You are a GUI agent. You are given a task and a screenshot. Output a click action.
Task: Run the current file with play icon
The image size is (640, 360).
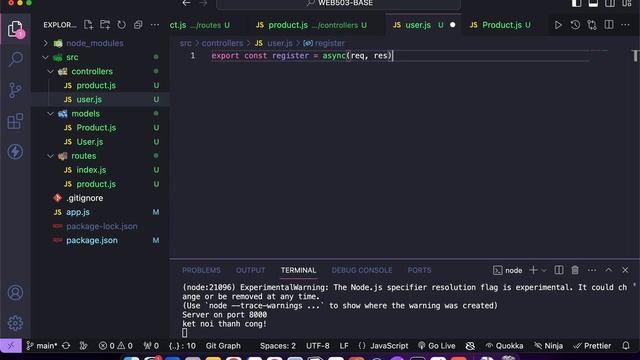coord(558,25)
